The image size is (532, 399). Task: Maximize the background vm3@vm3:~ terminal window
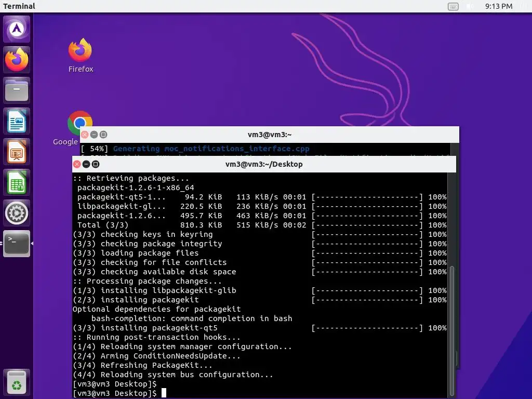click(103, 135)
